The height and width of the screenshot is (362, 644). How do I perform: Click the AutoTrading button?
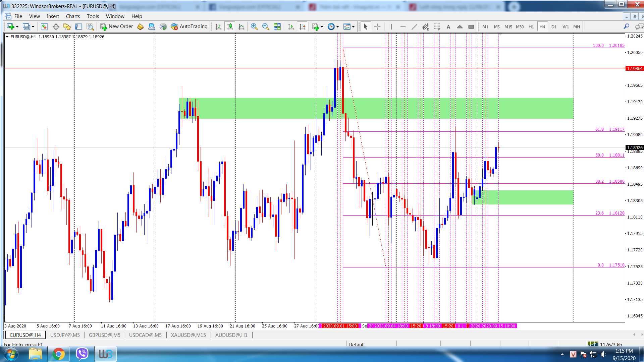(x=189, y=26)
